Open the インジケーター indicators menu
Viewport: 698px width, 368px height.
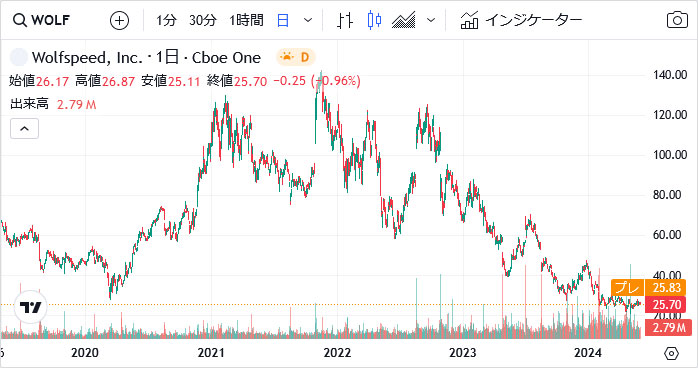pos(521,20)
